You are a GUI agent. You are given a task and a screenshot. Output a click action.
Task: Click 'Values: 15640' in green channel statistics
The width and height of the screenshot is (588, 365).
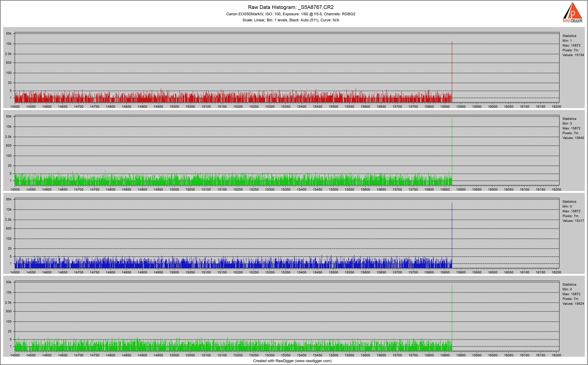573,138
